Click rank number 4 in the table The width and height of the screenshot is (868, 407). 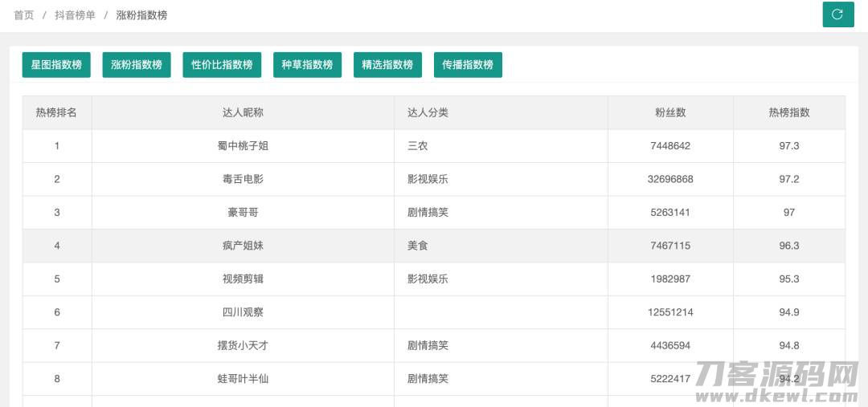[57, 246]
